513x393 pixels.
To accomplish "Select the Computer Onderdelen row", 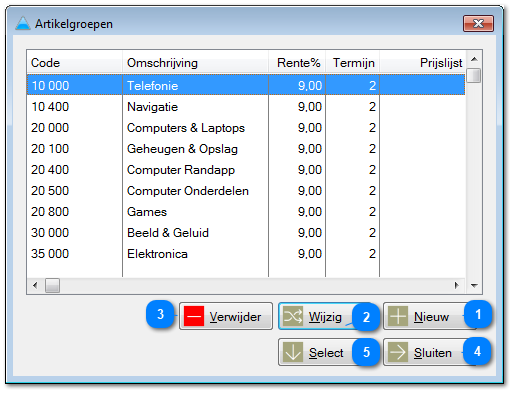I will click(246, 191).
